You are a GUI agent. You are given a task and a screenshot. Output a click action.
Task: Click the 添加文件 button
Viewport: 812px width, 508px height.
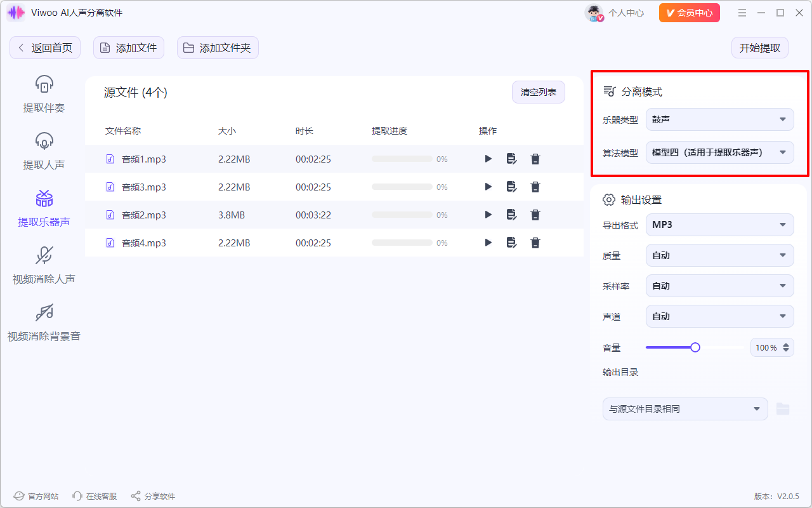(129, 48)
